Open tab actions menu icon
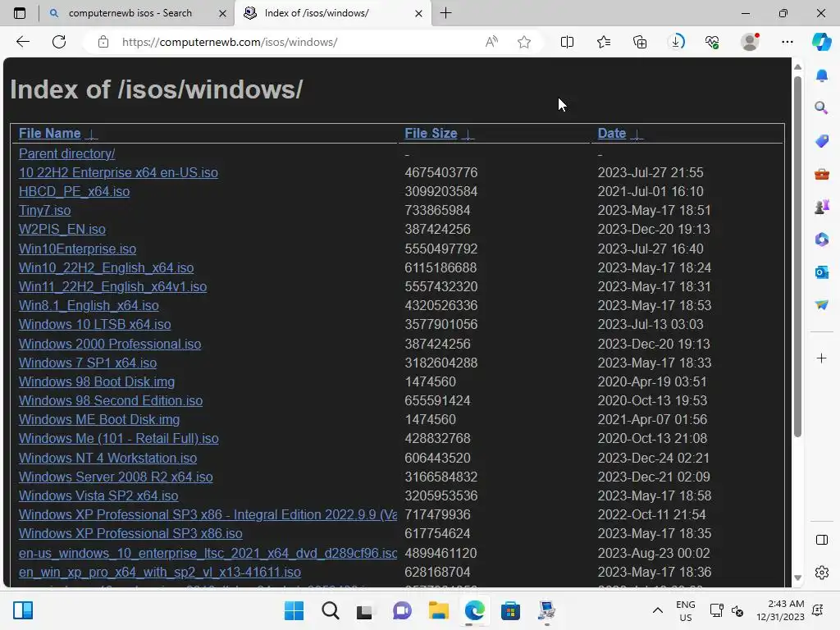 [x=20, y=13]
